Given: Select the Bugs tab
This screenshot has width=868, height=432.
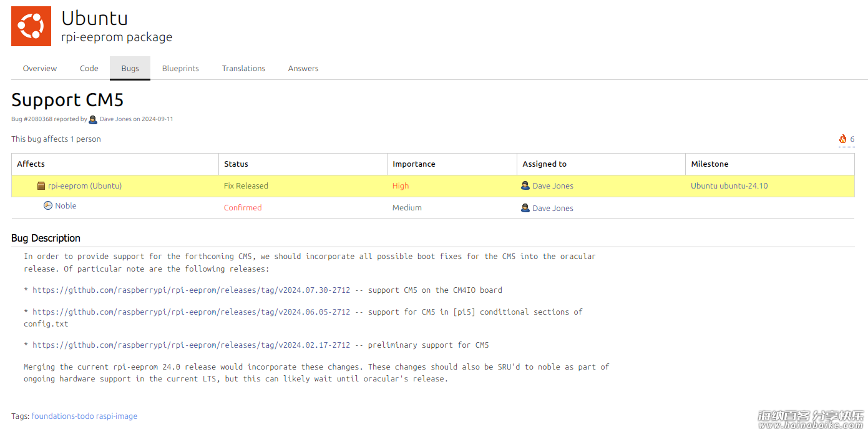Looking at the screenshot, I should point(130,69).
